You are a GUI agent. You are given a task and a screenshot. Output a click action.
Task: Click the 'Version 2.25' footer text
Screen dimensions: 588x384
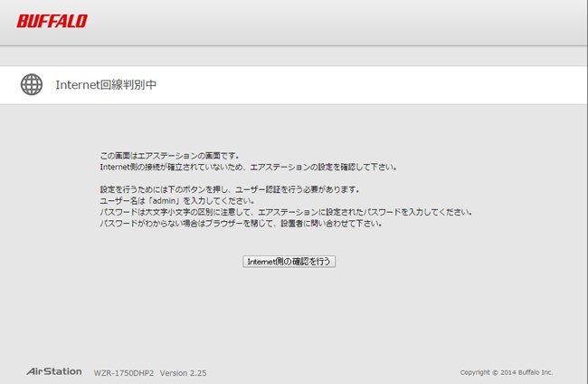point(183,373)
